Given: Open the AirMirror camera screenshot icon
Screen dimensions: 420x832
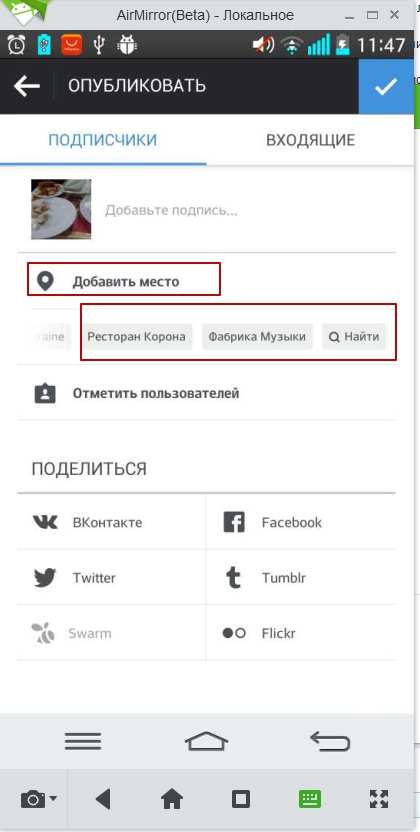Looking at the screenshot, I should click(32, 799).
